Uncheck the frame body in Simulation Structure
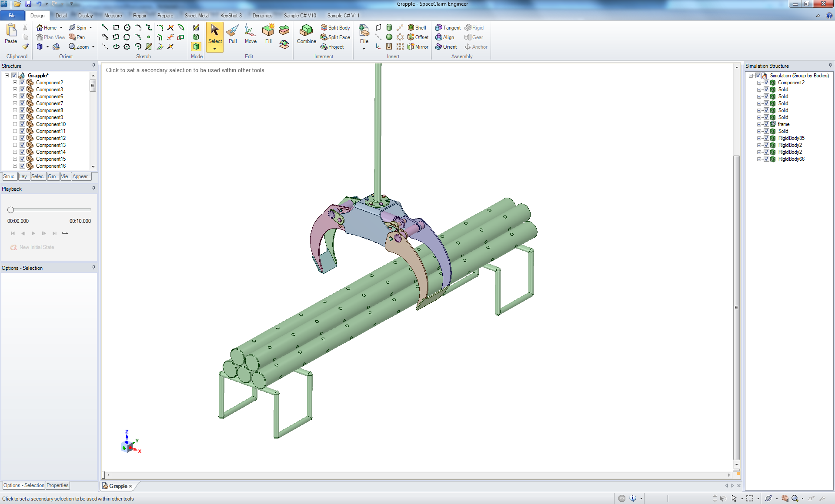The image size is (835, 504). [766, 124]
